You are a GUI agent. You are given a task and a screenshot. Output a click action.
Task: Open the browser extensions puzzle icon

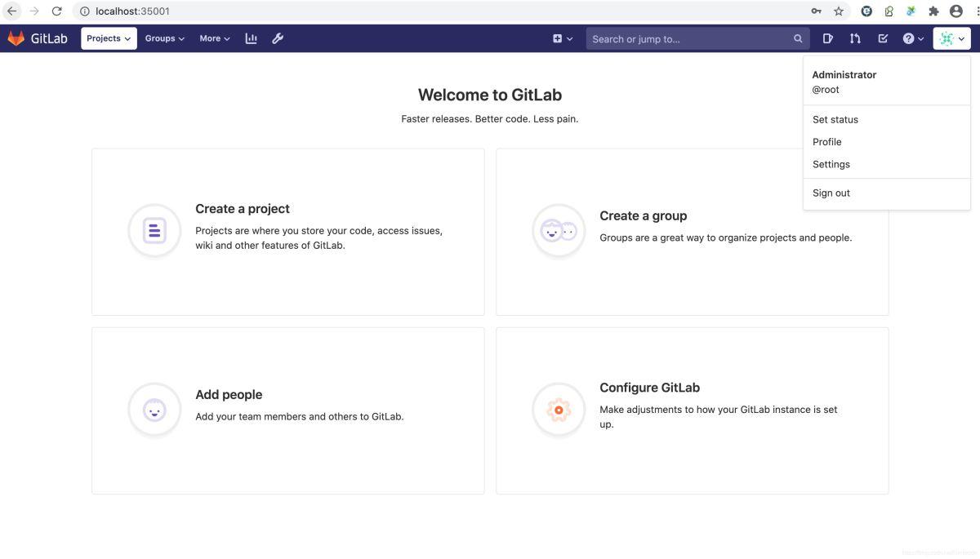(x=933, y=11)
